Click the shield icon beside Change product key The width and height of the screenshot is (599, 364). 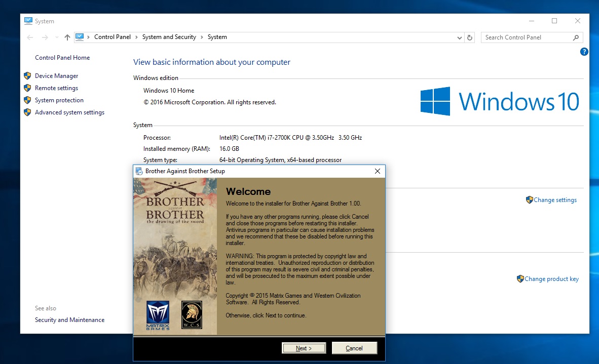(x=520, y=278)
